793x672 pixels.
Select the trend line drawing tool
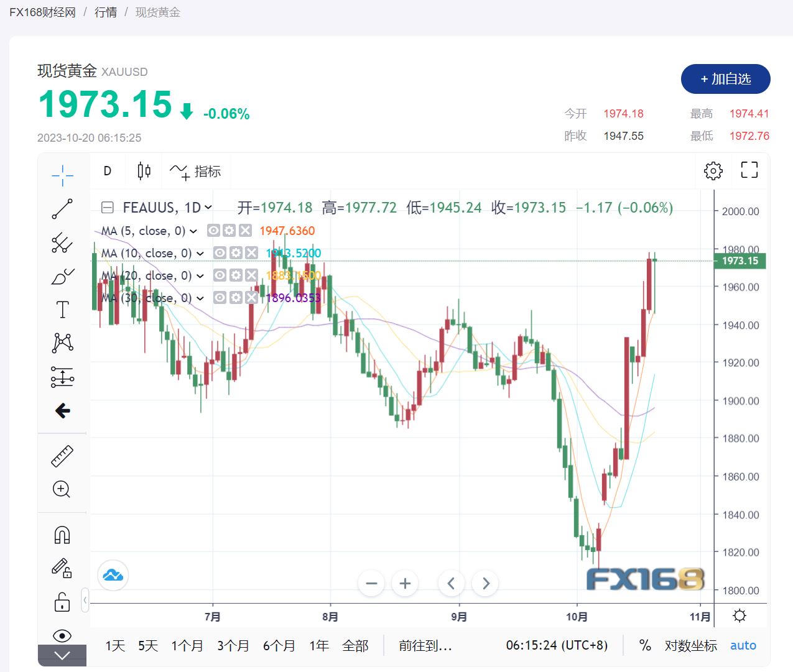click(62, 209)
